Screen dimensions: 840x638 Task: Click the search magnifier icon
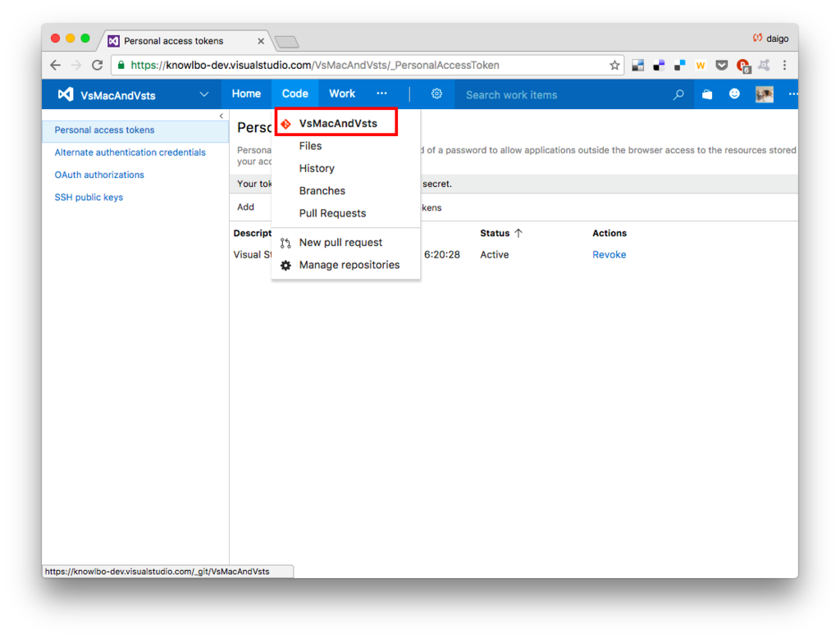[x=678, y=95]
